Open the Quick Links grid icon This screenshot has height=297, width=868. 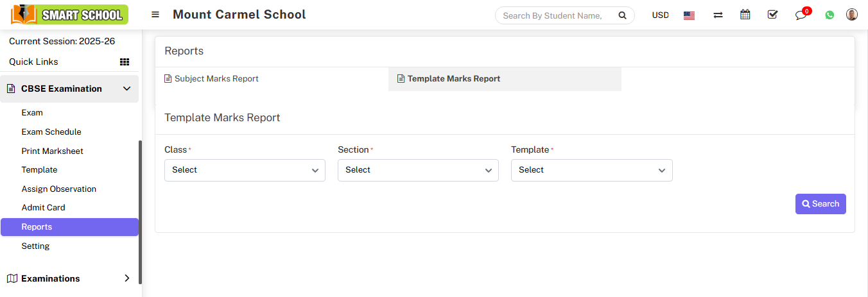click(125, 62)
